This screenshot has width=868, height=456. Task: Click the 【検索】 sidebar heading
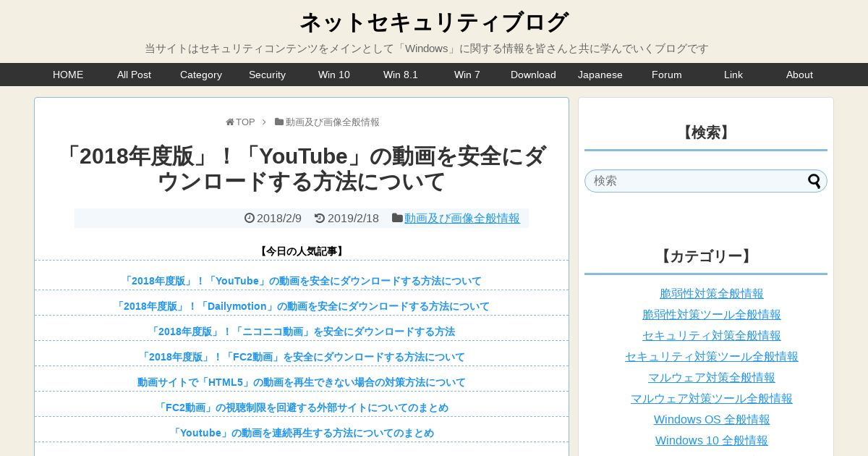(x=706, y=132)
